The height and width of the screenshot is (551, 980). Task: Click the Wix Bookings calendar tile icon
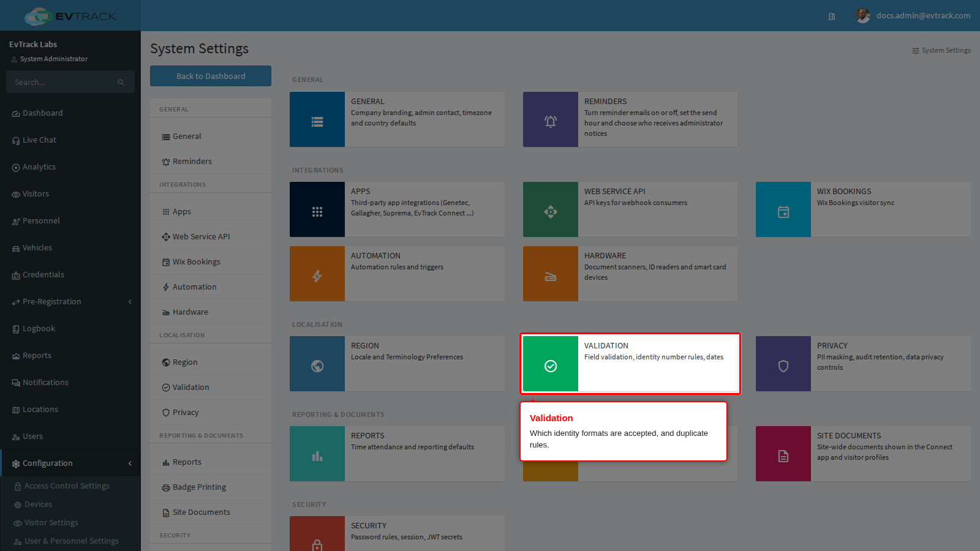[783, 209]
